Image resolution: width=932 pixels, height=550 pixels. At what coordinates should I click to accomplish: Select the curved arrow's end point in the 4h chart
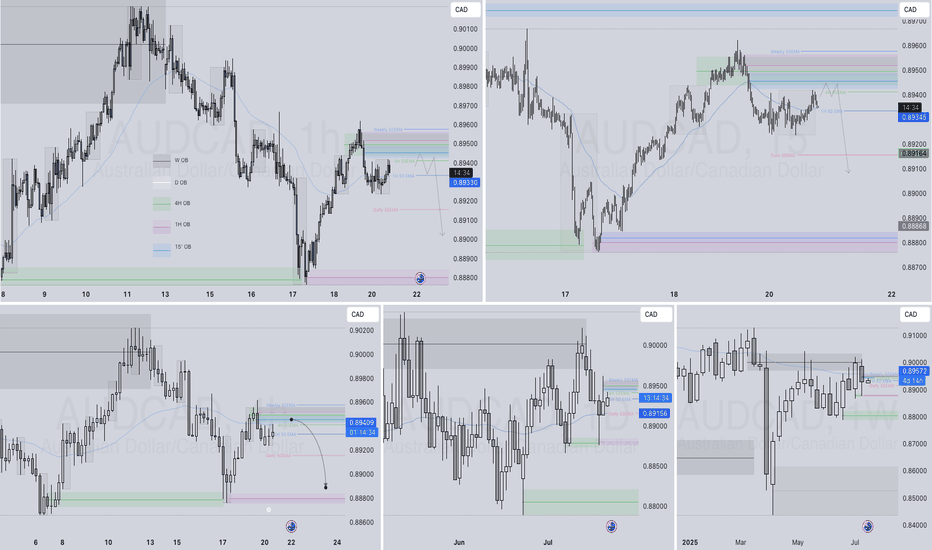[x=326, y=487]
